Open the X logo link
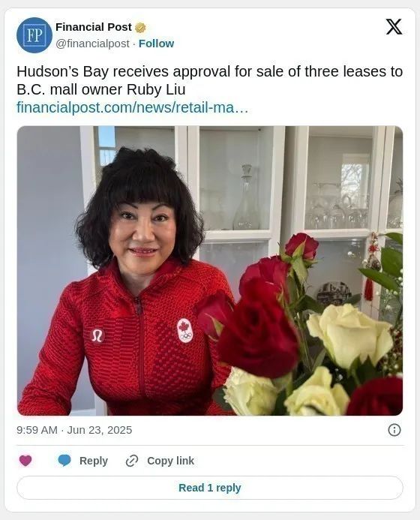The height and width of the screenshot is (520, 420). [x=394, y=26]
